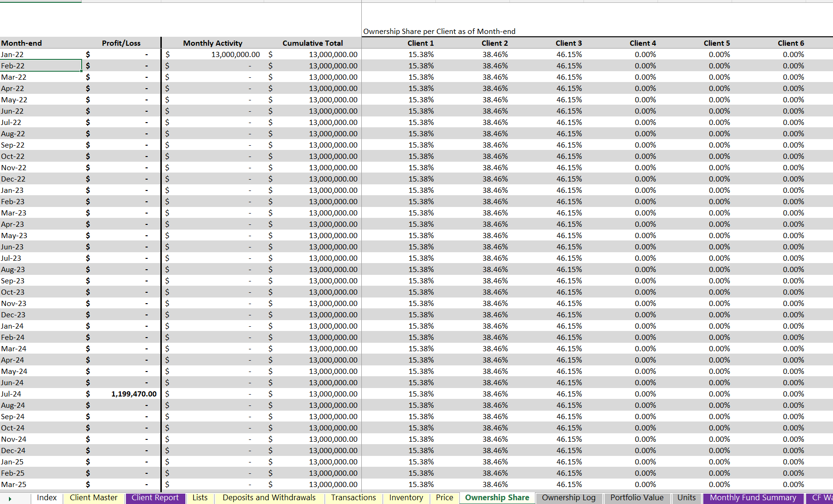
Task: Click Monthly Activity cell for Aug-22
Action: pos(213,133)
